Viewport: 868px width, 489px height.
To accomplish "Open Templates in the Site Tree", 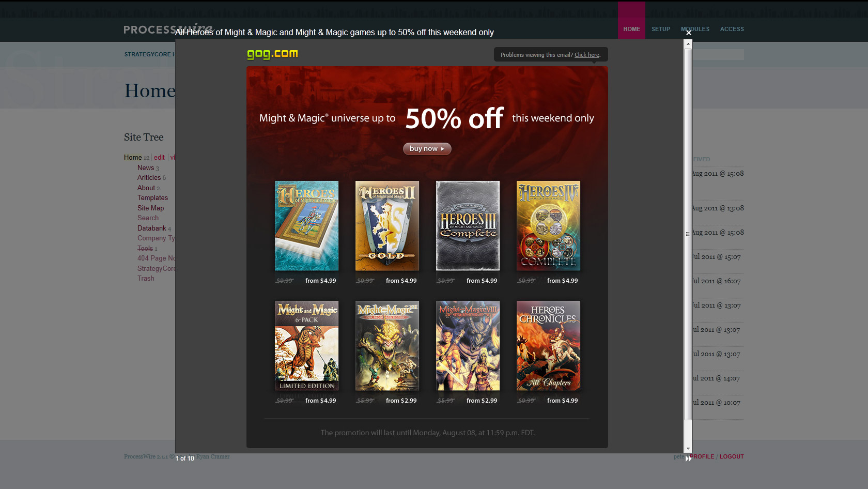I will coord(152,197).
